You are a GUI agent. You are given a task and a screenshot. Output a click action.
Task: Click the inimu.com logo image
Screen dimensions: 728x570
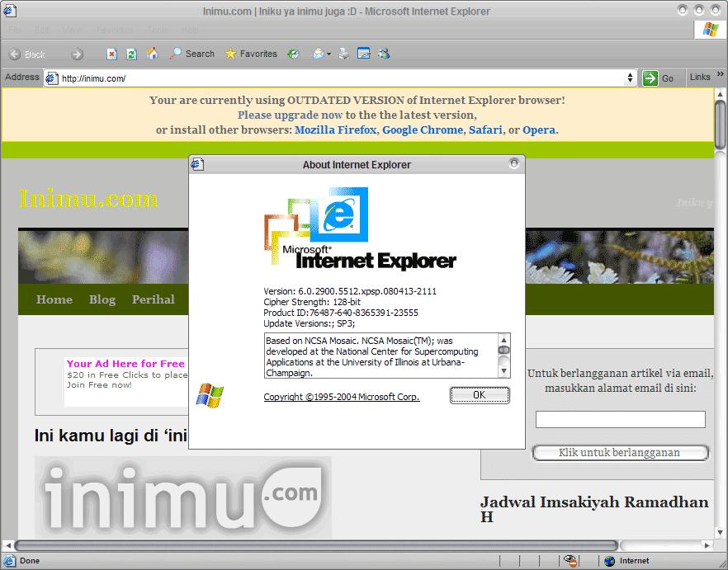pos(183,497)
